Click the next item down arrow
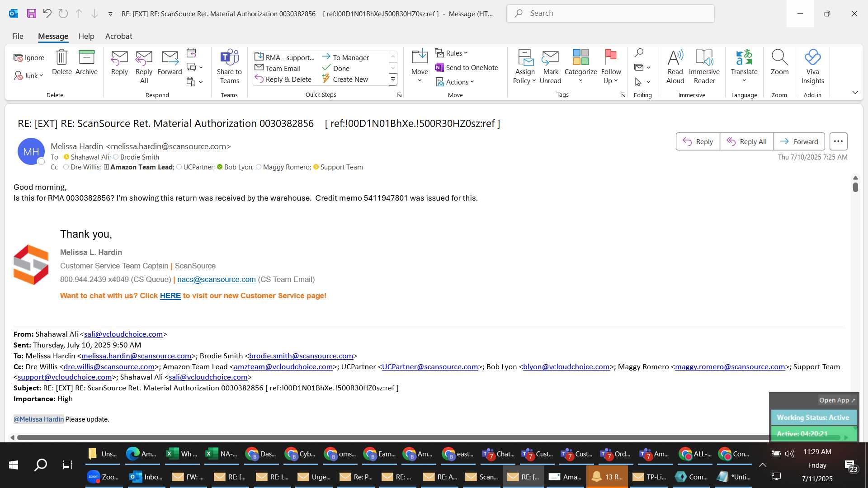The image size is (868, 488). pos(94,14)
